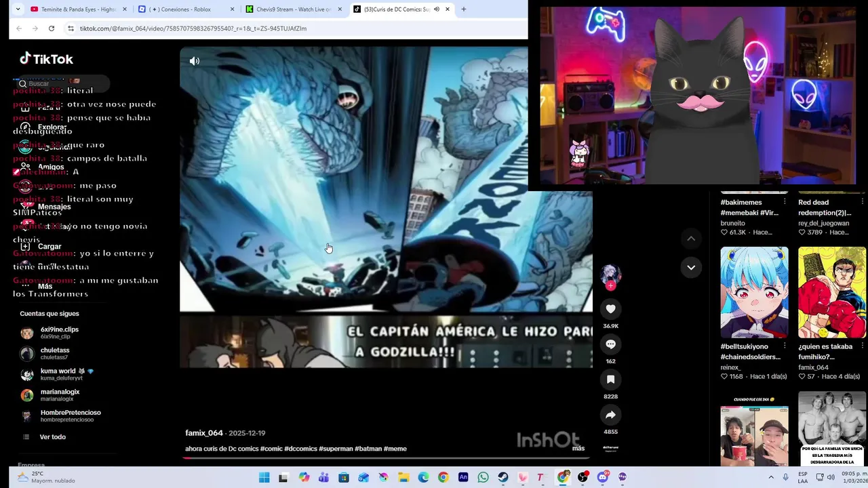Open HombrePretencioso followed account

(x=61, y=416)
